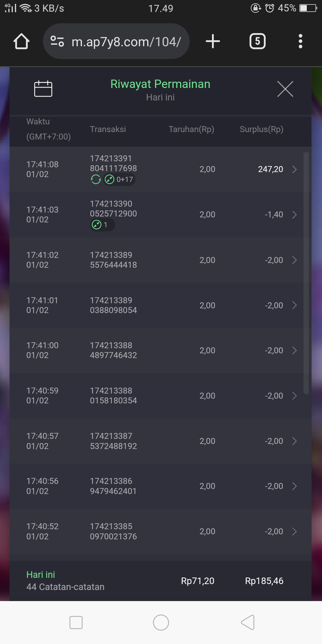
Task: Tap the green refresh icon in 17:41:08 row
Action: 96,179
